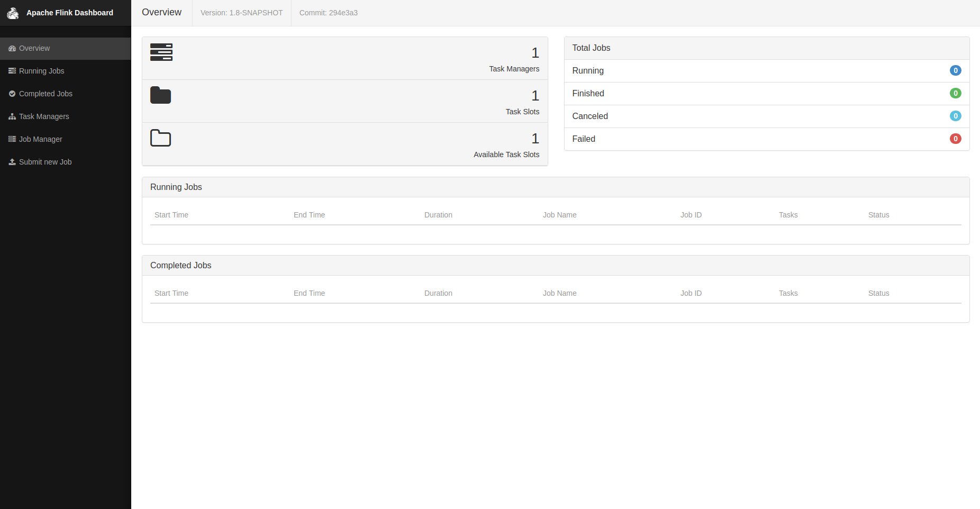The height and width of the screenshot is (509, 980).
Task: Click the Version: 1.8-SNAPSHOT text
Action: pyautogui.click(x=242, y=13)
